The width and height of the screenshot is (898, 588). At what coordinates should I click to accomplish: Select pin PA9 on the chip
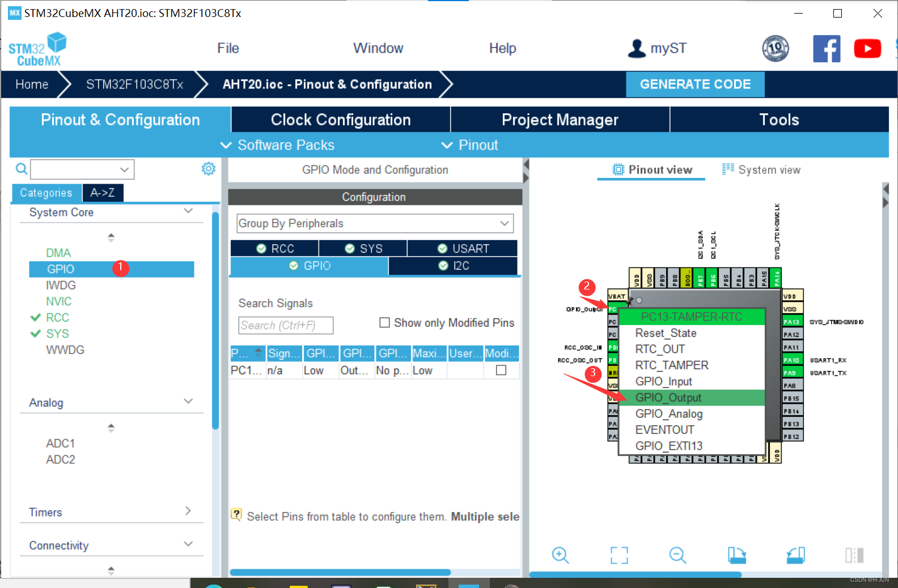click(792, 373)
